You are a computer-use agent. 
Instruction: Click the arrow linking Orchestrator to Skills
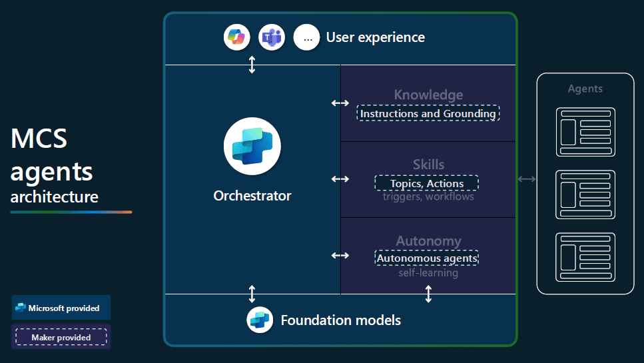point(340,179)
